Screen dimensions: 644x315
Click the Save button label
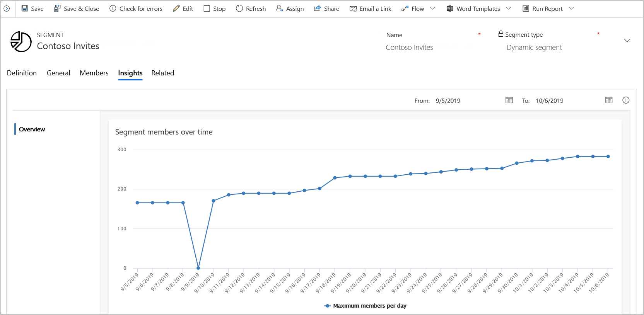click(37, 9)
